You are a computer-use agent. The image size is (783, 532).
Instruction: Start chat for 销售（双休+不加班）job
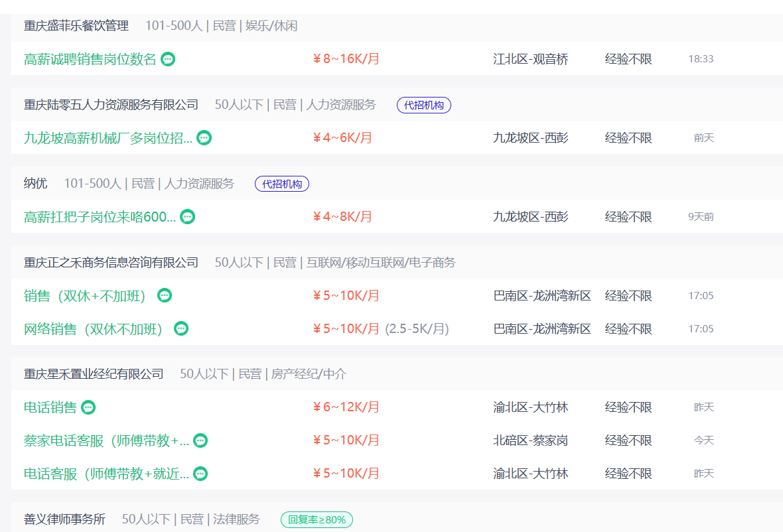pos(165,296)
